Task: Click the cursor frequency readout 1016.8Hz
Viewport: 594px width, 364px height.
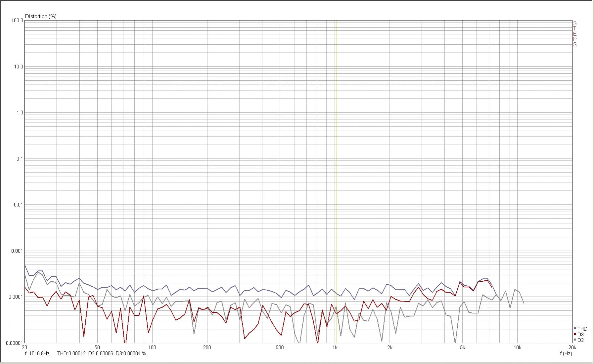Action: 37,353
